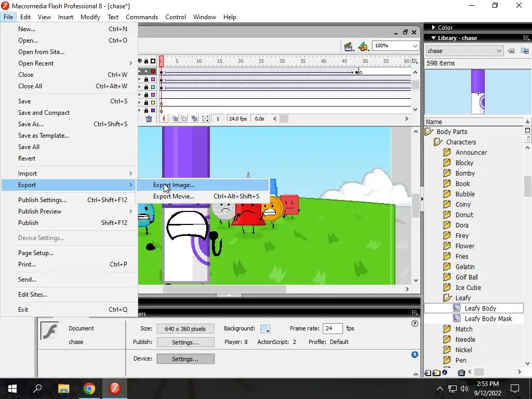The width and height of the screenshot is (532, 399).
Task: Click the playhead marker at frame 1
Action: pyautogui.click(x=161, y=61)
